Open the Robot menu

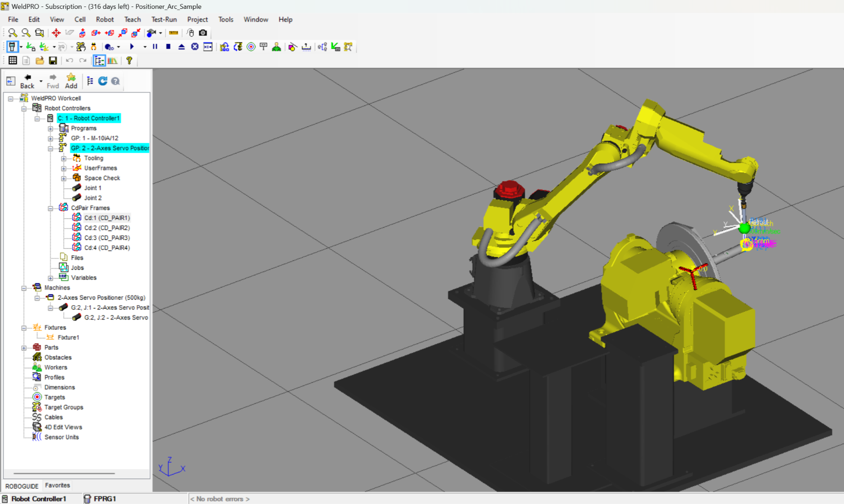click(105, 20)
